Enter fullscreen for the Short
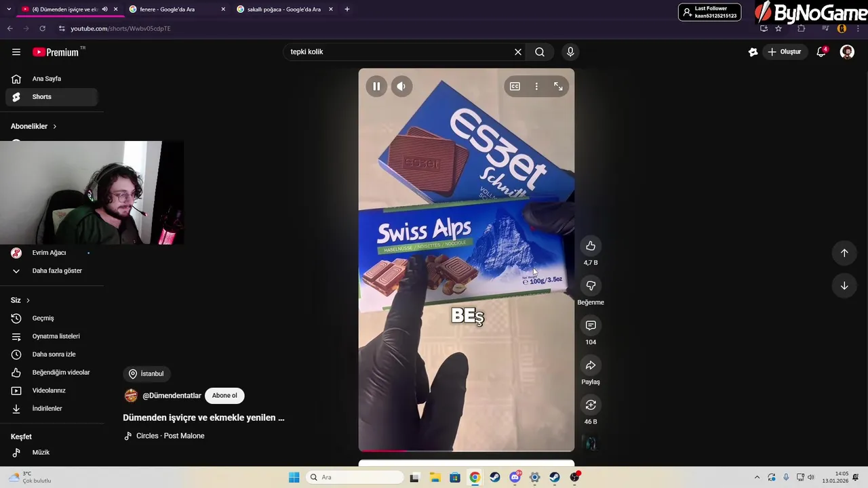The width and height of the screenshot is (868, 488). (558, 86)
